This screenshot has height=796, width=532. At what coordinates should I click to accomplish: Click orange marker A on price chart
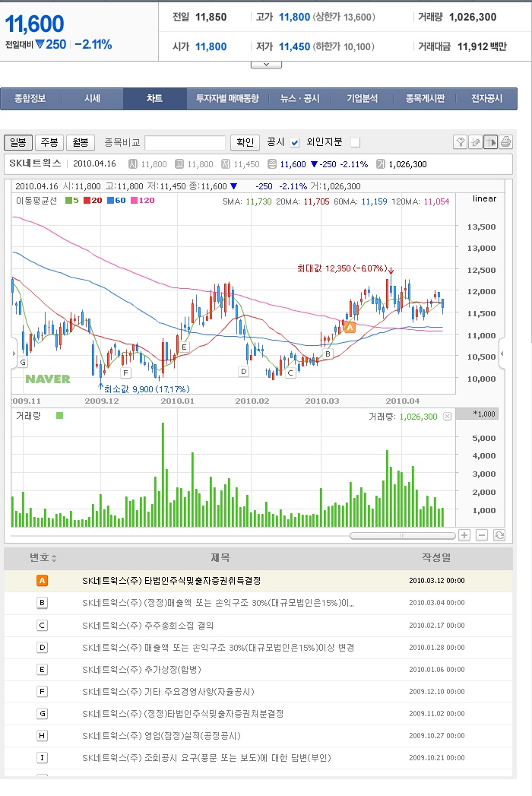(x=350, y=328)
